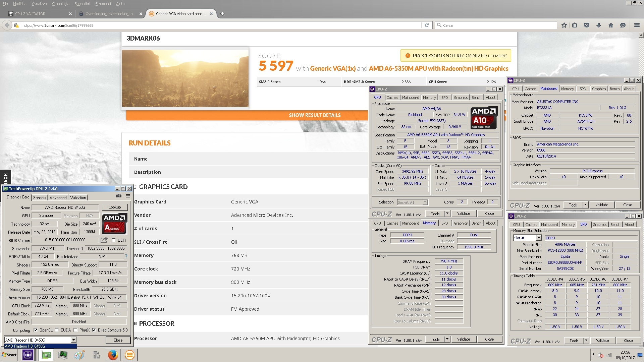
Task: Click the muted volume tray icon
Action: (x=601, y=355)
